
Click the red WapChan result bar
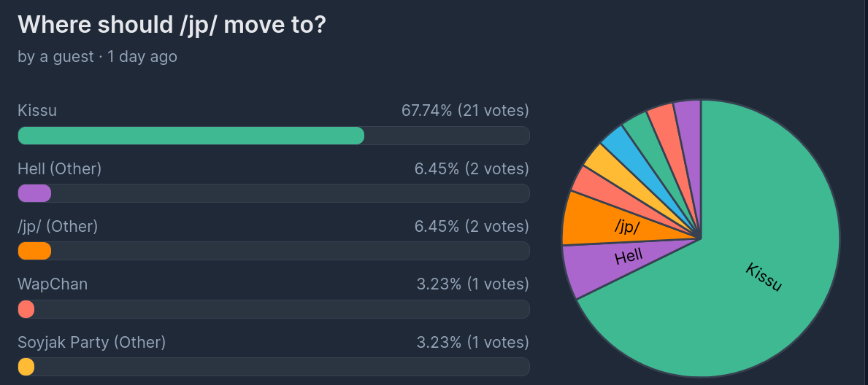[x=26, y=309]
